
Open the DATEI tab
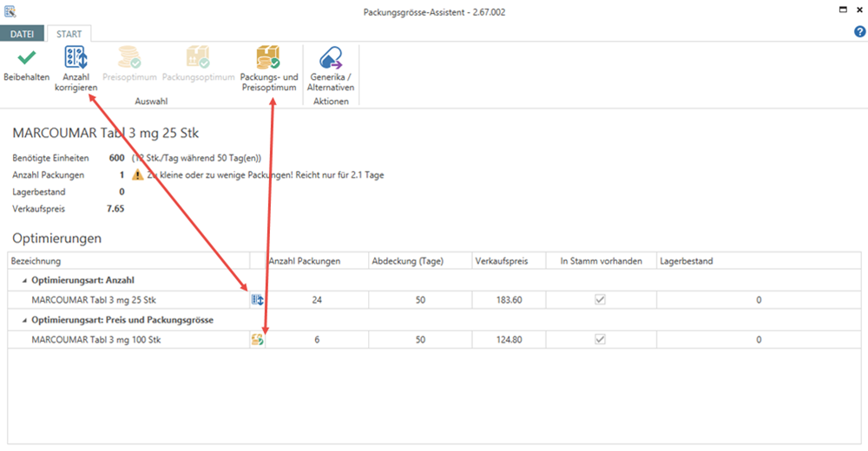coord(22,34)
